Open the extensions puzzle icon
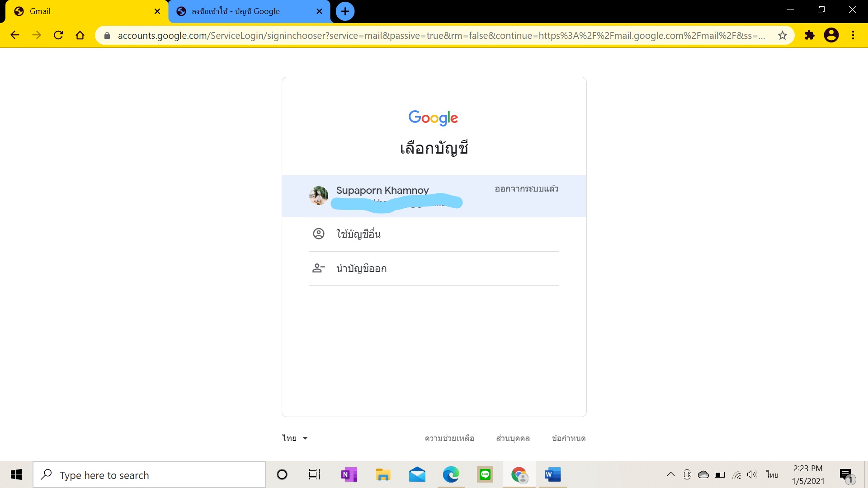Image resolution: width=868 pixels, height=488 pixels. tap(809, 35)
